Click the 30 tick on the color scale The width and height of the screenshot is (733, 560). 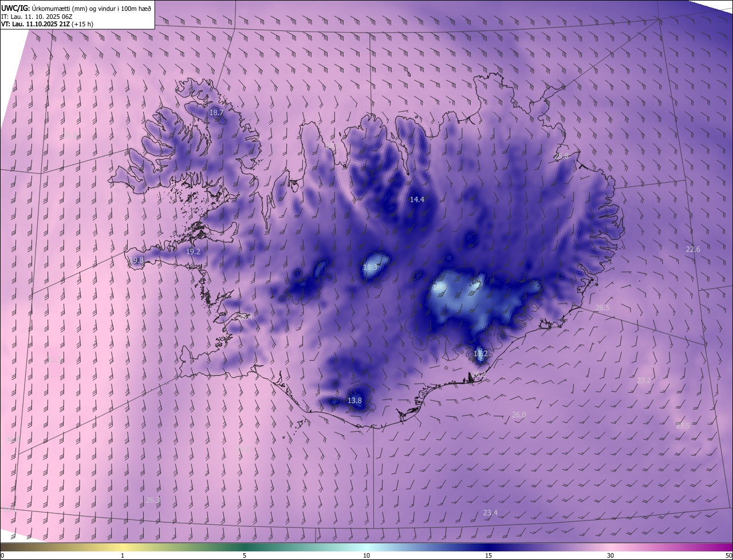(x=610, y=555)
